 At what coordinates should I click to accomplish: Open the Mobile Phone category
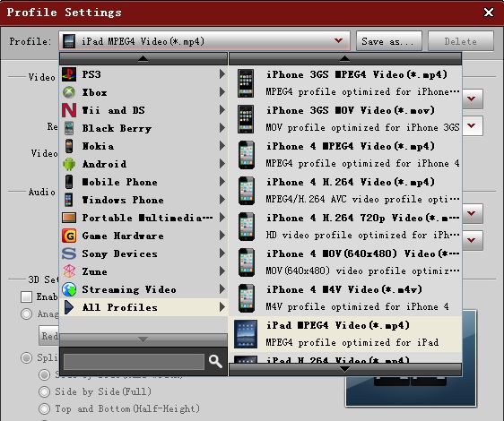143,182
